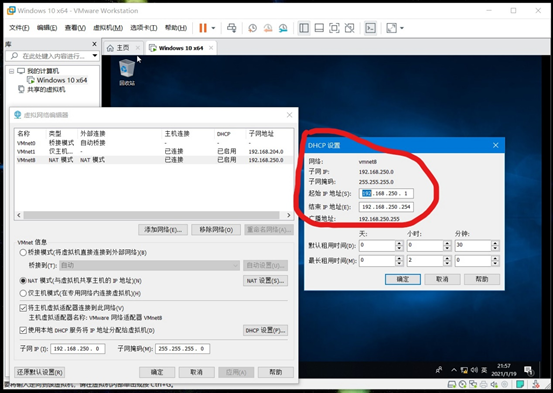
Task: Increase maximum lease time hours spinner
Action: pyautogui.click(x=448, y=258)
